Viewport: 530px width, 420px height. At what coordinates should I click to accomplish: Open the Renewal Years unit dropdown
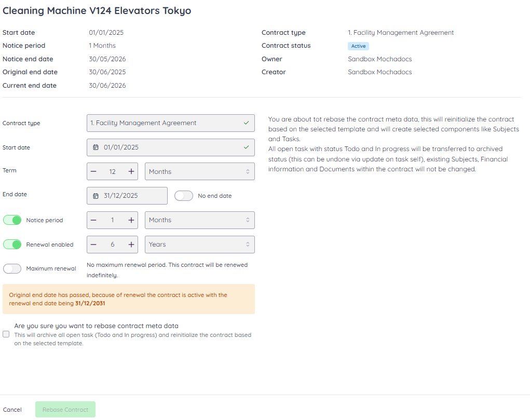point(199,245)
